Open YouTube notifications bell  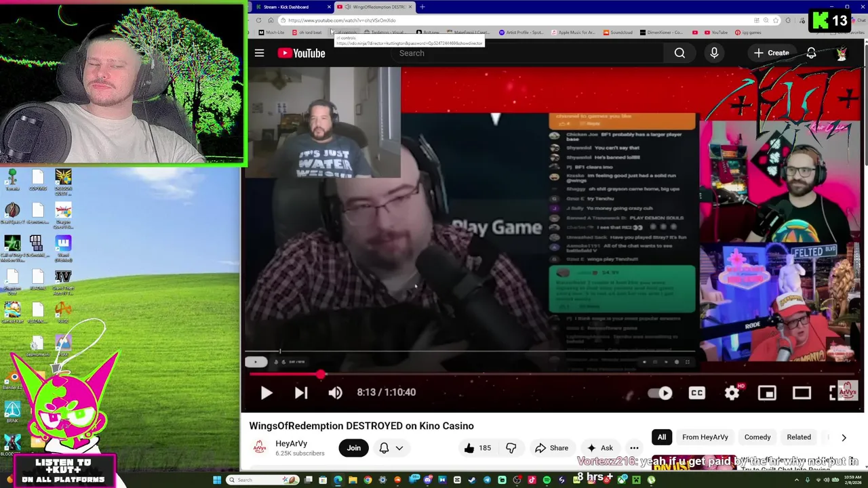811,53
